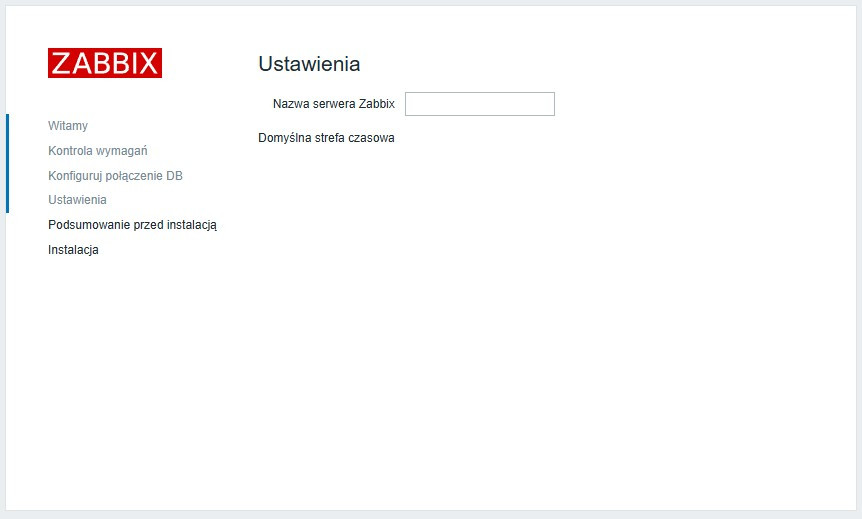Go back to the requirements check step
The width and height of the screenshot is (862, 519).
click(98, 151)
